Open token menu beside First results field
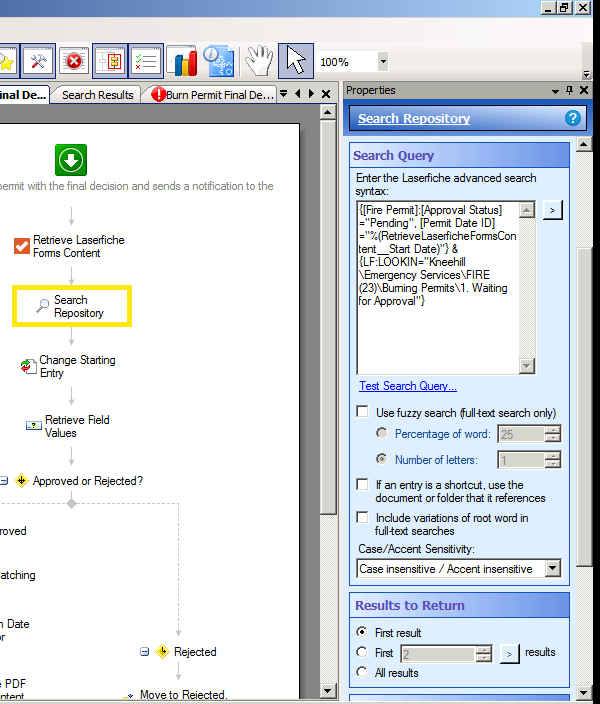Image resolution: width=600 pixels, height=704 pixels. [x=509, y=654]
